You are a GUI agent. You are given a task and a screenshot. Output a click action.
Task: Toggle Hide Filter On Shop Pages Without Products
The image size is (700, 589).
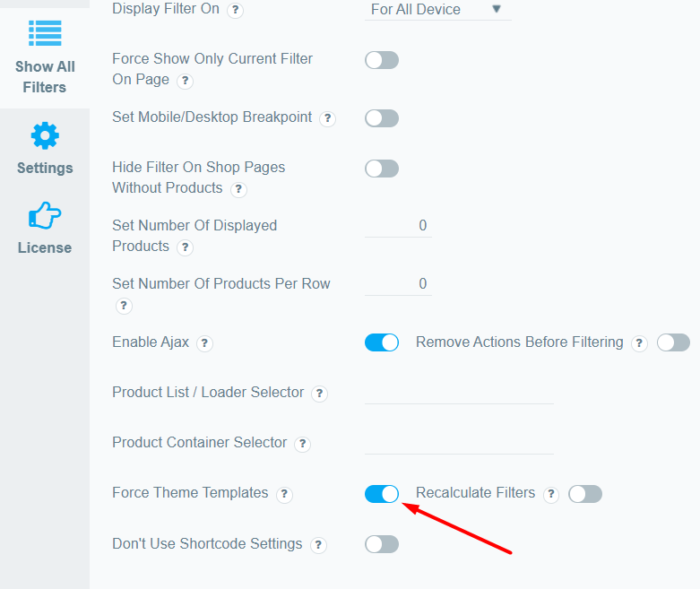(x=382, y=169)
